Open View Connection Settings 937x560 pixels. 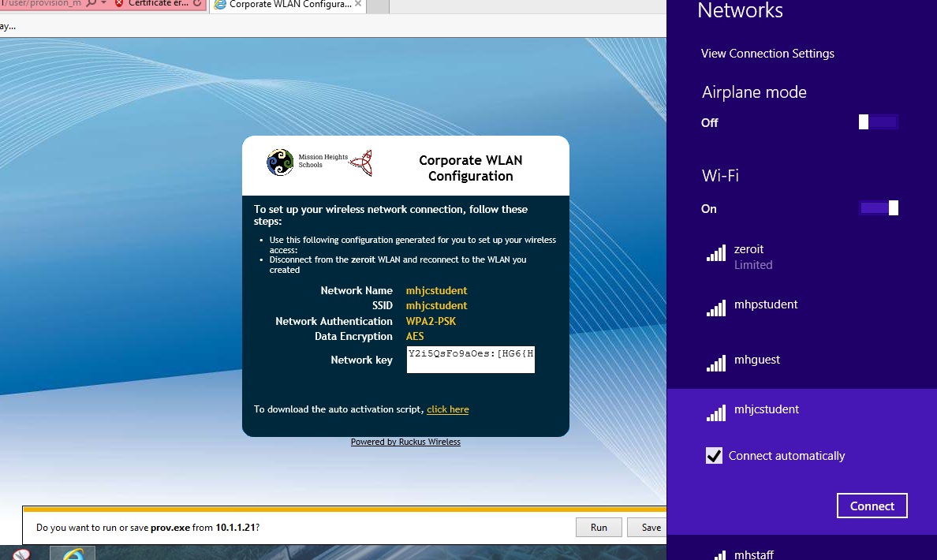[767, 54]
